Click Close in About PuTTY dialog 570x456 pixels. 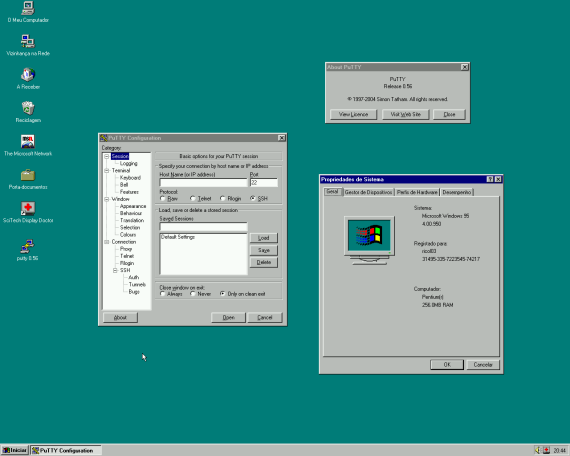pos(449,114)
